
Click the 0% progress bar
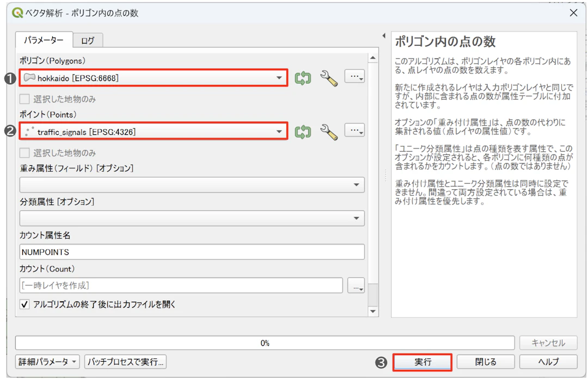[x=265, y=343]
